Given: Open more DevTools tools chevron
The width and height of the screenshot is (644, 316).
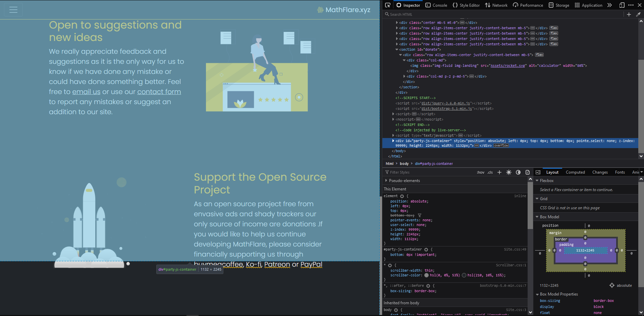Looking at the screenshot, I should (x=609, y=5).
